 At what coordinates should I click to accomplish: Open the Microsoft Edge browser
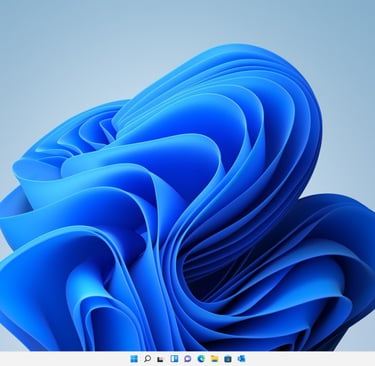tap(201, 359)
